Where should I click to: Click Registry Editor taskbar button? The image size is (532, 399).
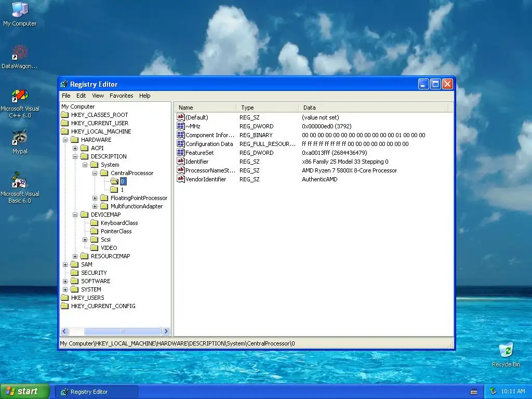96,392
